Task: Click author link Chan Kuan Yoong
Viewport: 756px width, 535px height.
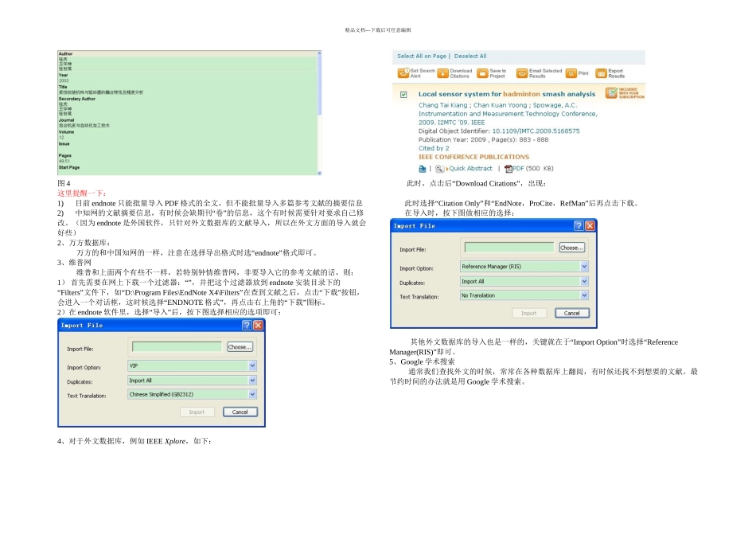Action: 500,105
